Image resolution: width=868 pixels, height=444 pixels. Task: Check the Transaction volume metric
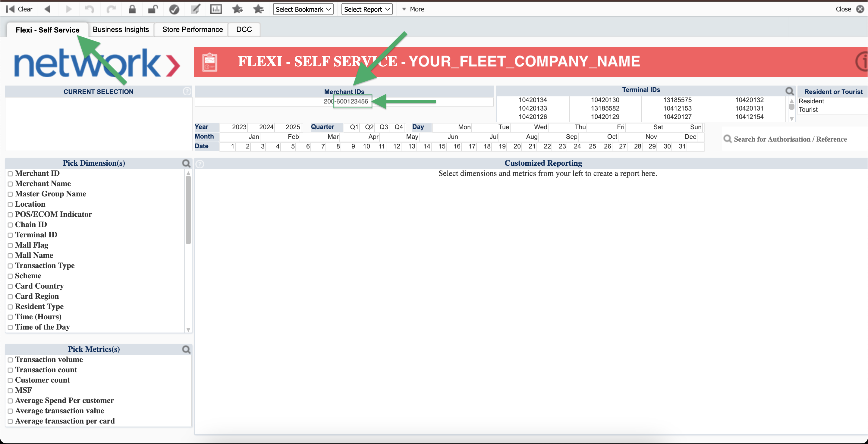tap(10, 360)
